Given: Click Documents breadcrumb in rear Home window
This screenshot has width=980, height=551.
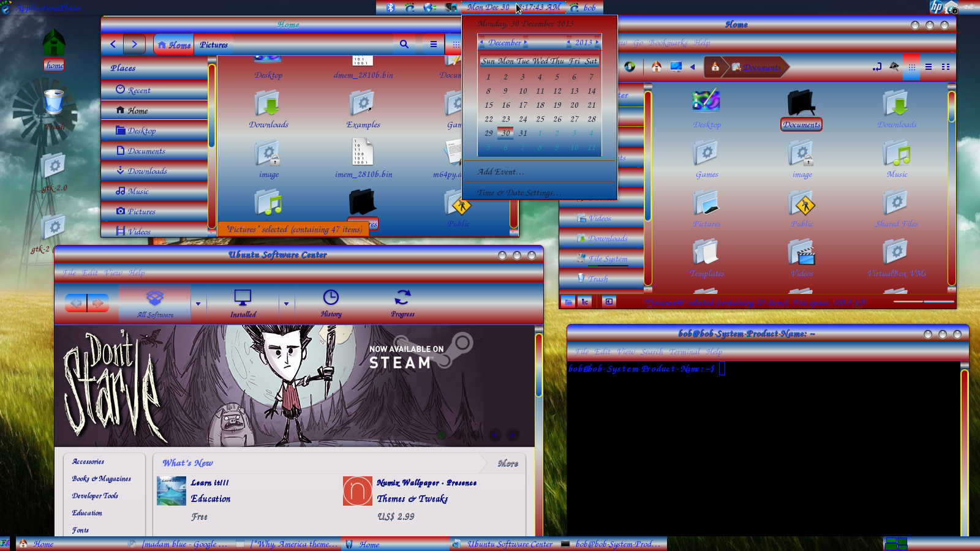Looking at the screenshot, I should click(757, 67).
